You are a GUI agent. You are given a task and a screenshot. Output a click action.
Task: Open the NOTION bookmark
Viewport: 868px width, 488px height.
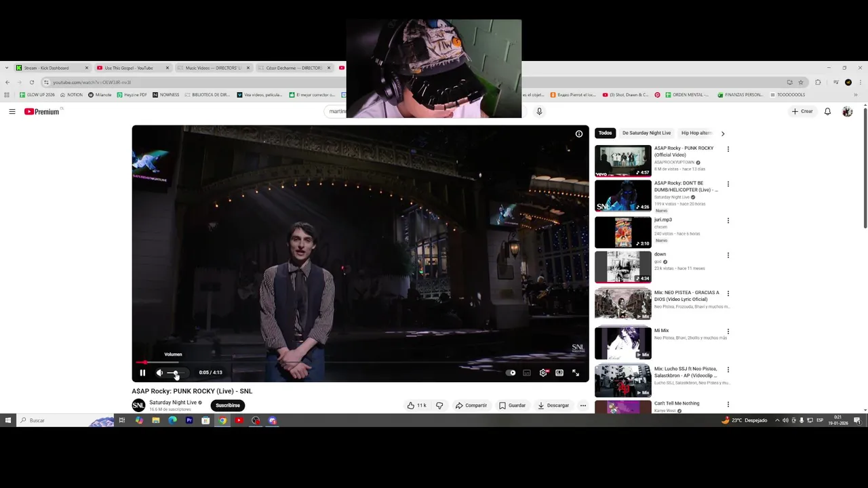click(x=72, y=95)
